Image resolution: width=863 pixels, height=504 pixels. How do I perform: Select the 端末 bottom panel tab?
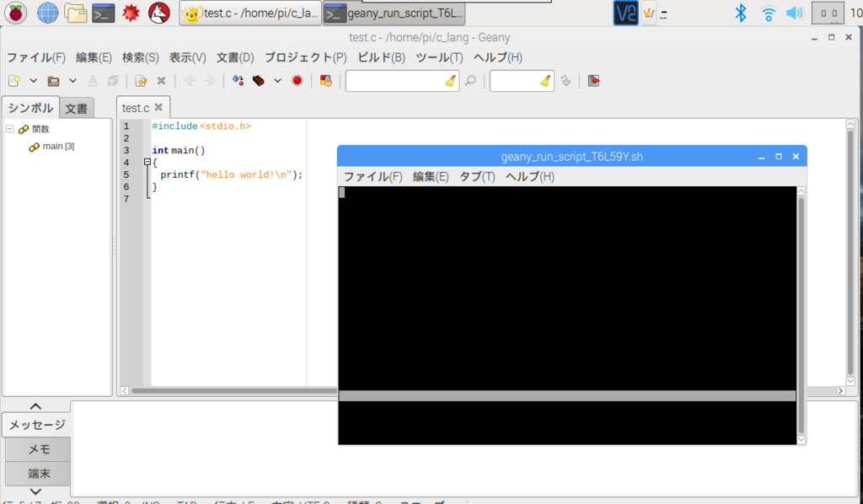[39, 473]
